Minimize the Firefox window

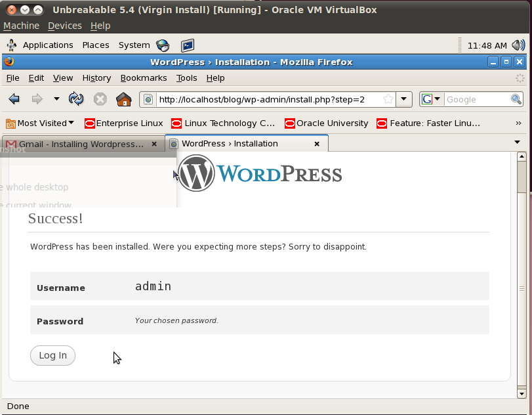(x=493, y=62)
